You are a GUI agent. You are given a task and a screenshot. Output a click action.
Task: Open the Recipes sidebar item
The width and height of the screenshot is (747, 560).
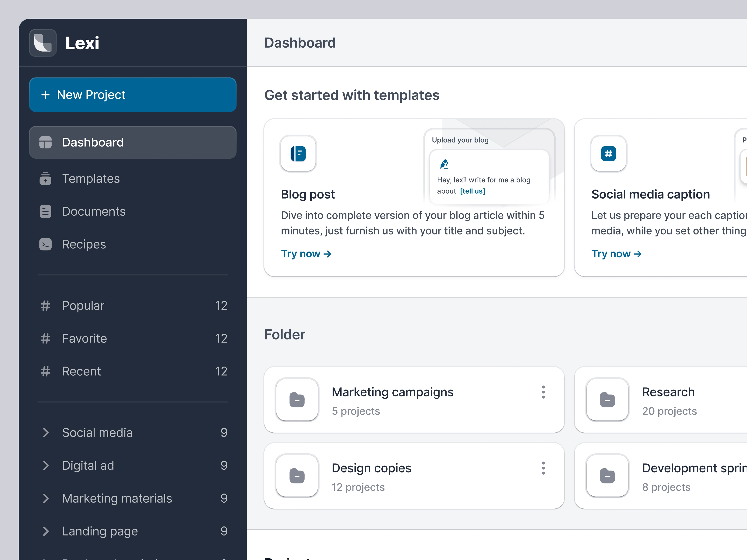click(x=84, y=244)
